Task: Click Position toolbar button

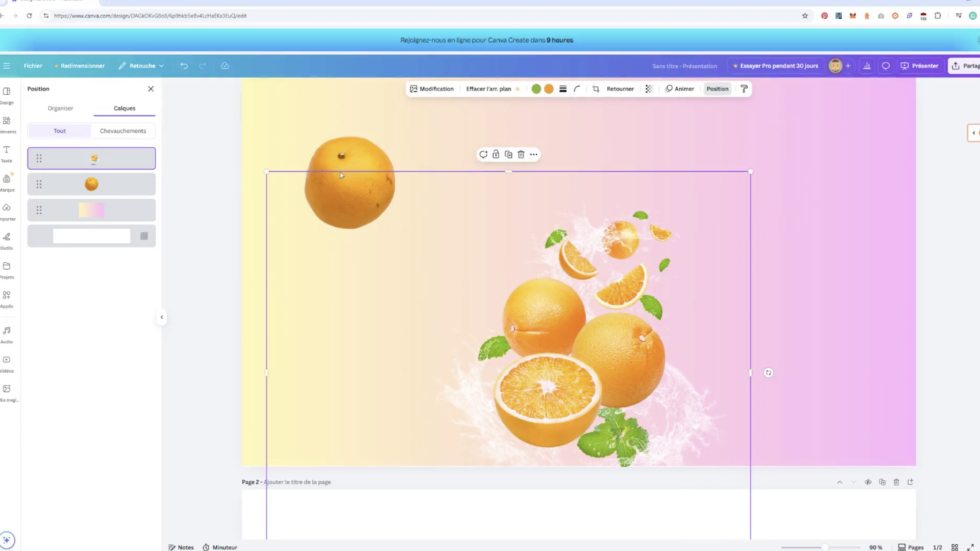Action: 717,89
